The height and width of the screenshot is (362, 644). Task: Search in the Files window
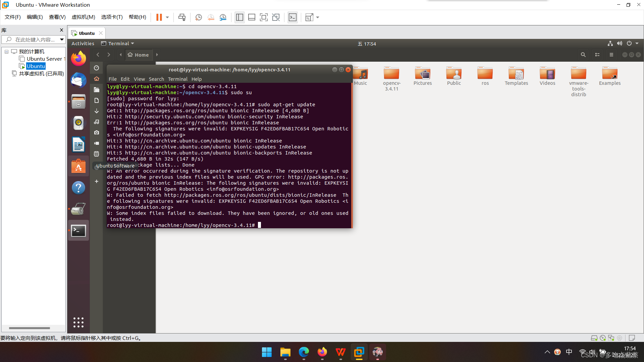coord(583,55)
